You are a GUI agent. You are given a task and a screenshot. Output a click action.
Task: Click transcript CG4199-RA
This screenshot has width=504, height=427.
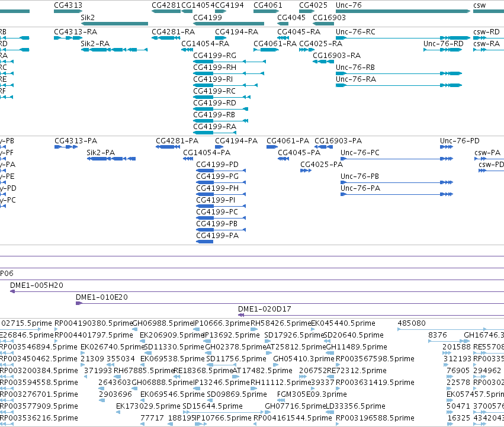tap(215, 127)
